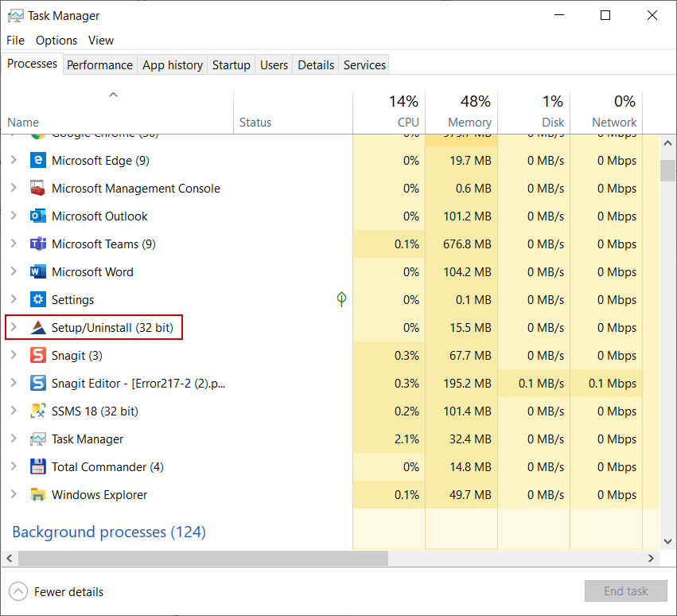Expand the Setup/Uninstall (32 bit) entry
The width and height of the screenshot is (677, 616).
coord(14,326)
